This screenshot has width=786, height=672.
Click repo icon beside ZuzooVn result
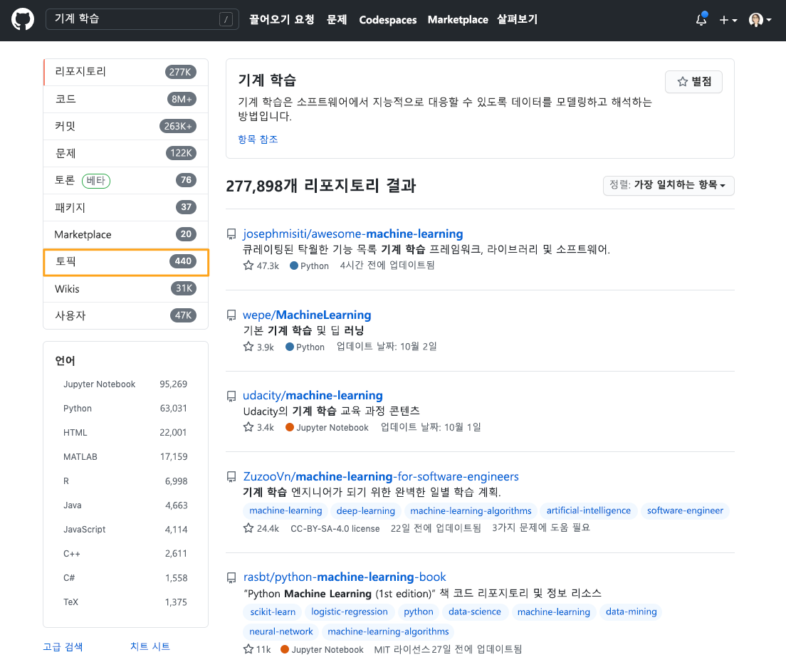tap(231, 476)
